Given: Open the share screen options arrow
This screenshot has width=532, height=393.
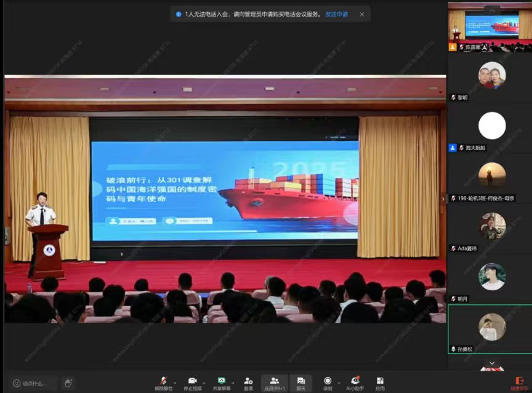Looking at the screenshot, I should 233,383.
